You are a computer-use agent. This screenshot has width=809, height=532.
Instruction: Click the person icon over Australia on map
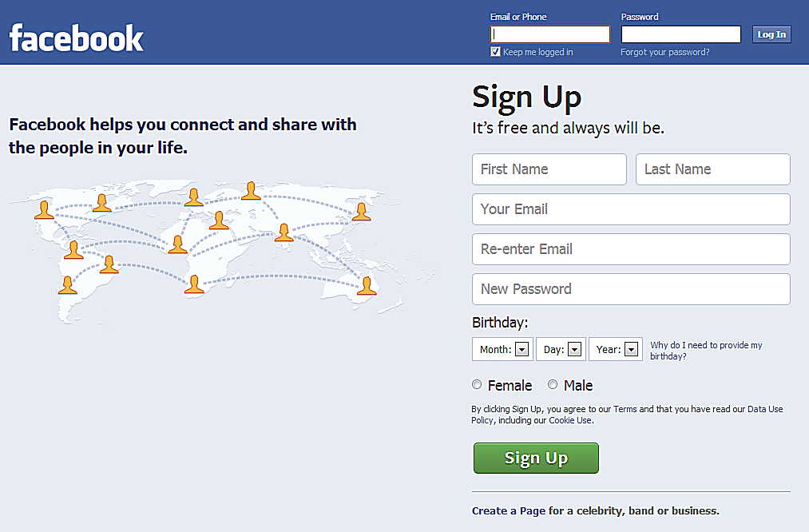(x=367, y=285)
